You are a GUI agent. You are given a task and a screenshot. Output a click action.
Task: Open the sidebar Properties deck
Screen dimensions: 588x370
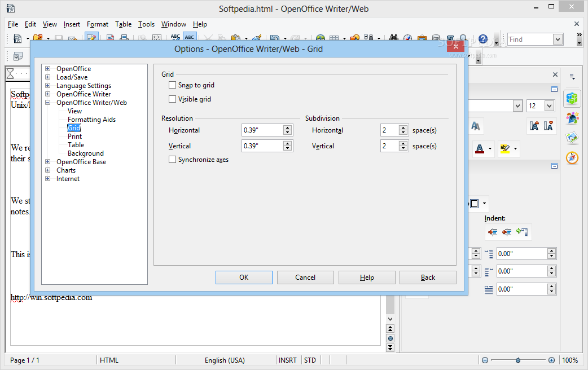tap(572, 99)
